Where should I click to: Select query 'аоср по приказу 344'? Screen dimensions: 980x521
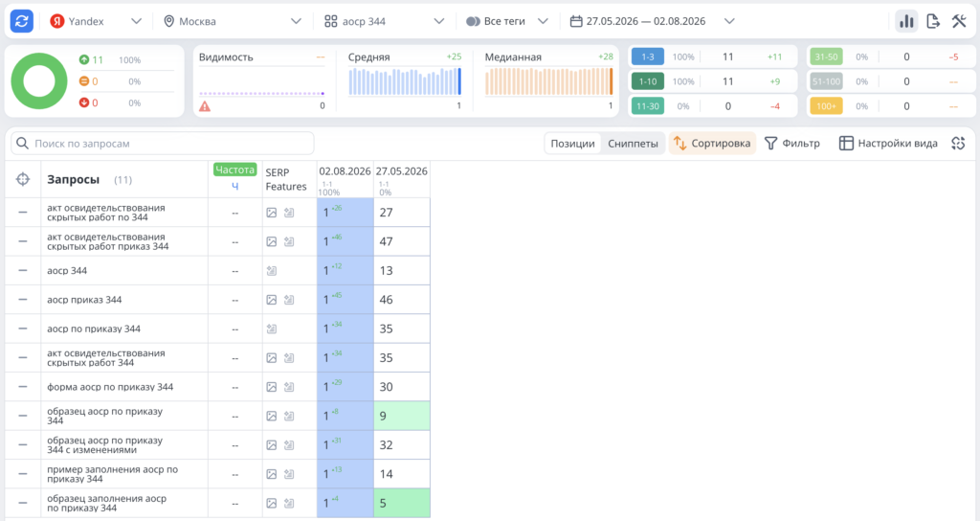[94, 329]
